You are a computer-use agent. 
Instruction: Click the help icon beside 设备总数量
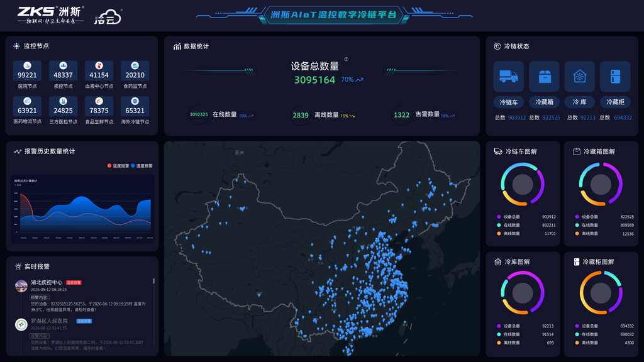pos(347,59)
